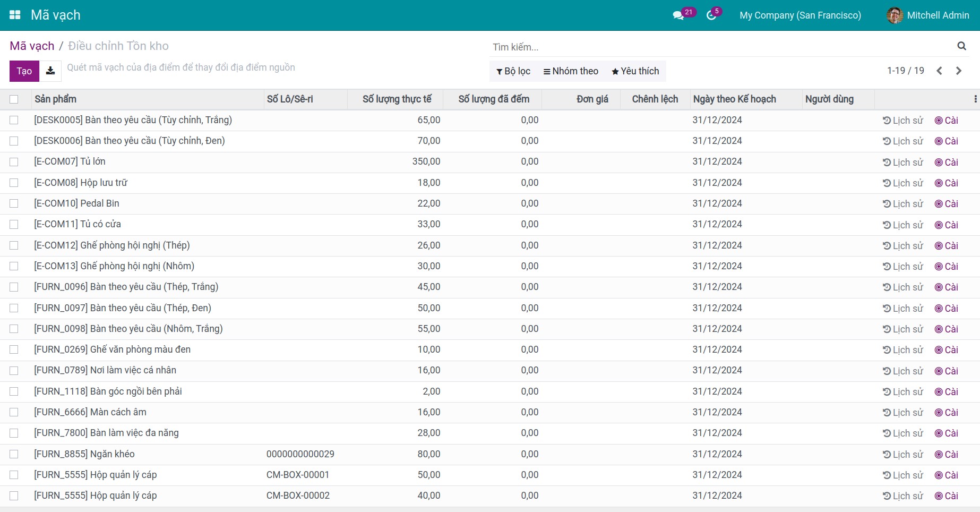Click the search magnifier icon
Viewport: 980px width, 512px height.
(x=961, y=46)
